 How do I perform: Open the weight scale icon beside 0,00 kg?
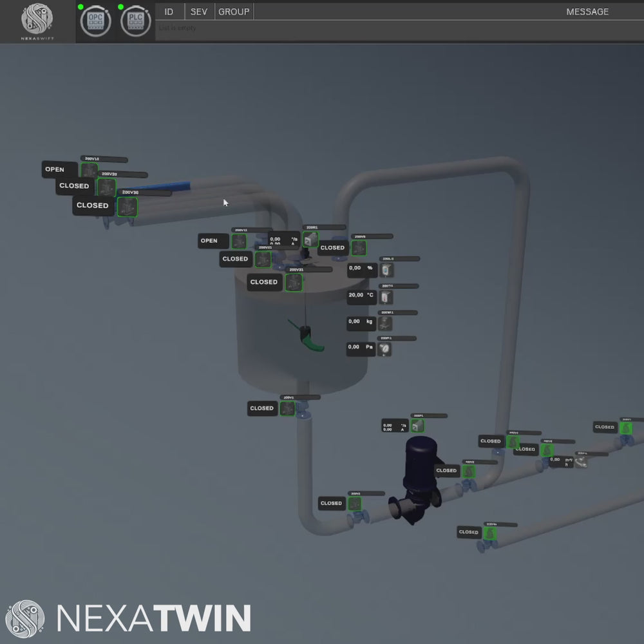(x=385, y=324)
